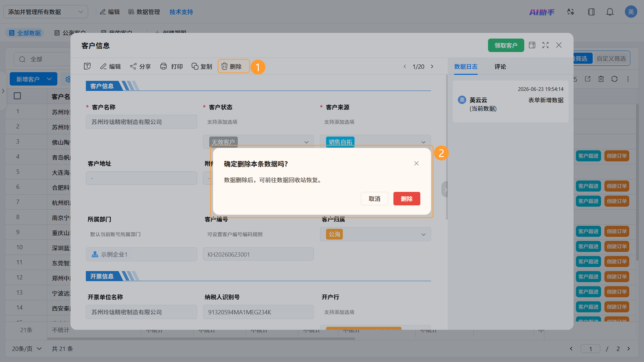The image size is (644, 362).
Task: Click the 客户编号 field KH20260623001
Action: click(x=258, y=254)
